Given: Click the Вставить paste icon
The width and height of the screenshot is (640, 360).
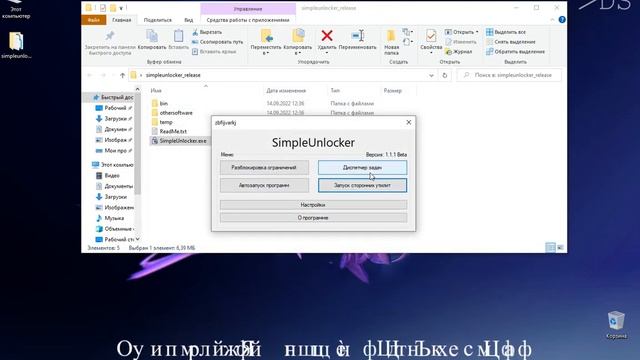Looking at the screenshot, I should [178, 36].
